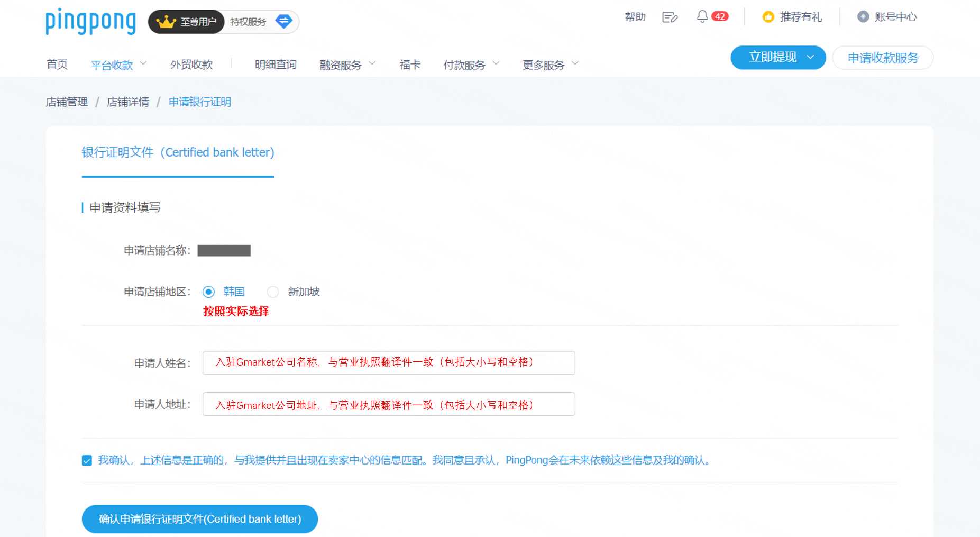Click the blue diamond 特权服务 icon
980x537 pixels.
click(x=284, y=22)
